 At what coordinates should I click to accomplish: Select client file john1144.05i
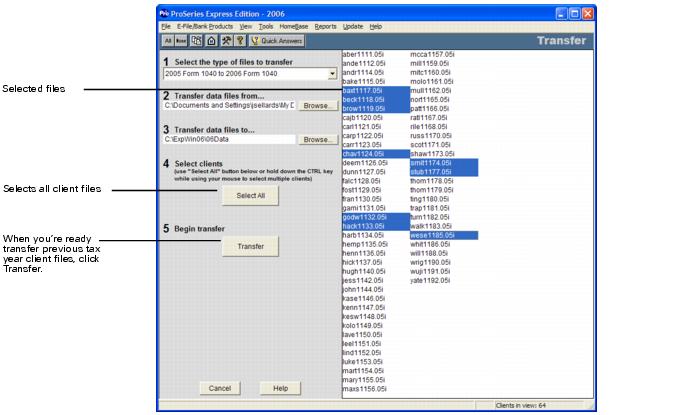(363, 289)
